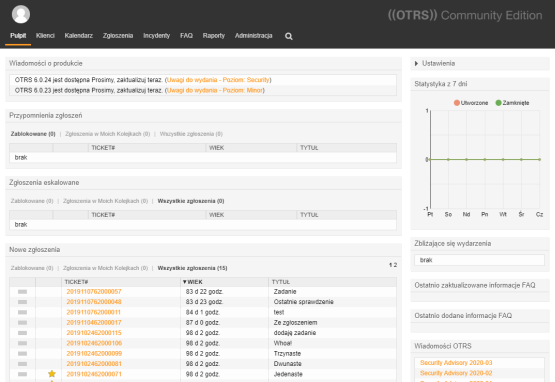Screen dimensions: 555x382
Task: Expand the Ustawienia settings panel
Action: pyautogui.click(x=435, y=63)
